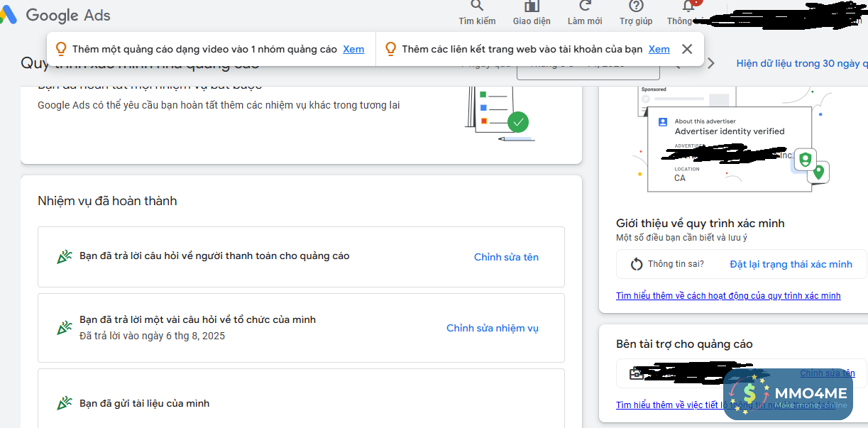Image resolution: width=868 pixels, height=428 pixels.
Task: Click the Google Ads logo
Action: point(57,14)
